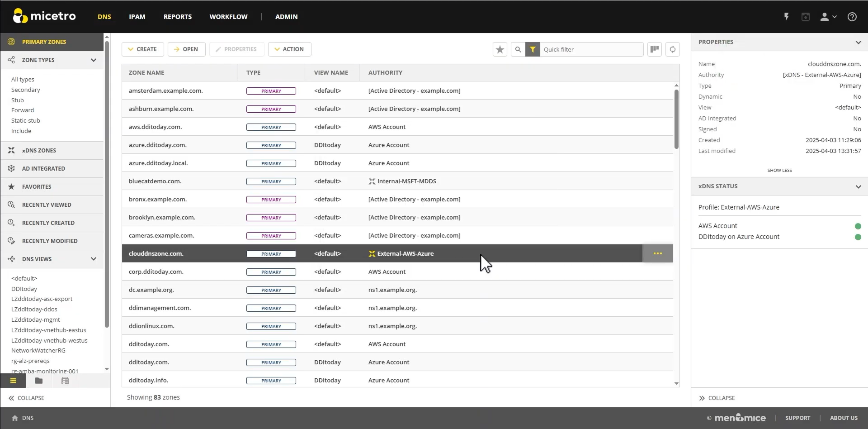Select the DDItoday DNS view

coord(24,289)
